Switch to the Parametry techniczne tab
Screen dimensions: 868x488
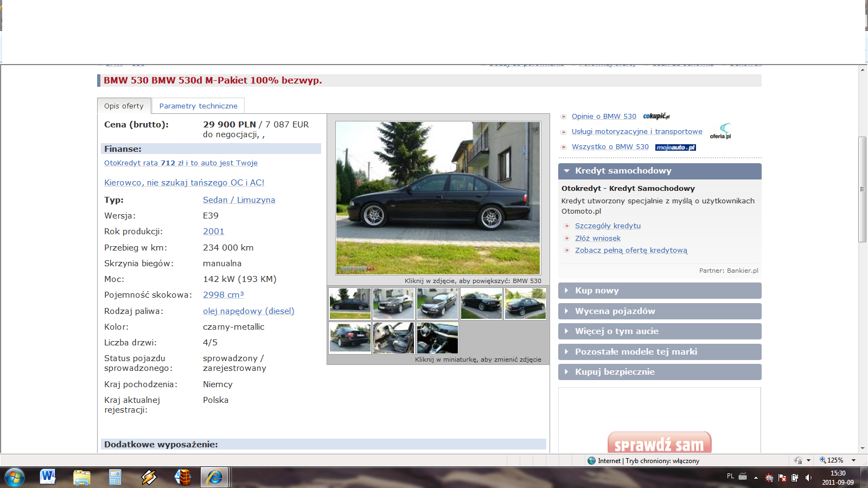pos(199,106)
